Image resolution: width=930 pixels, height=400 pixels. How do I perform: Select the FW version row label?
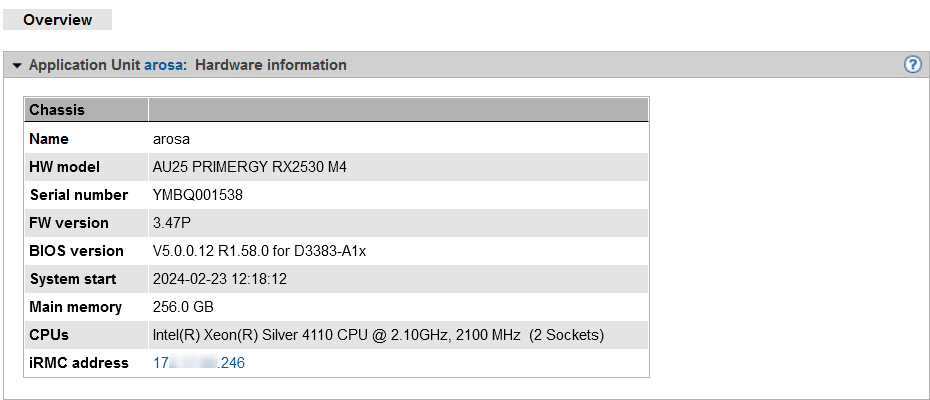pyautogui.click(x=69, y=223)
